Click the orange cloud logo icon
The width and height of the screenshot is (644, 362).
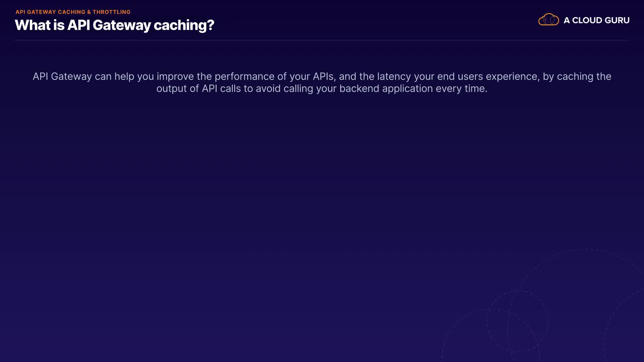click(548, 20)
